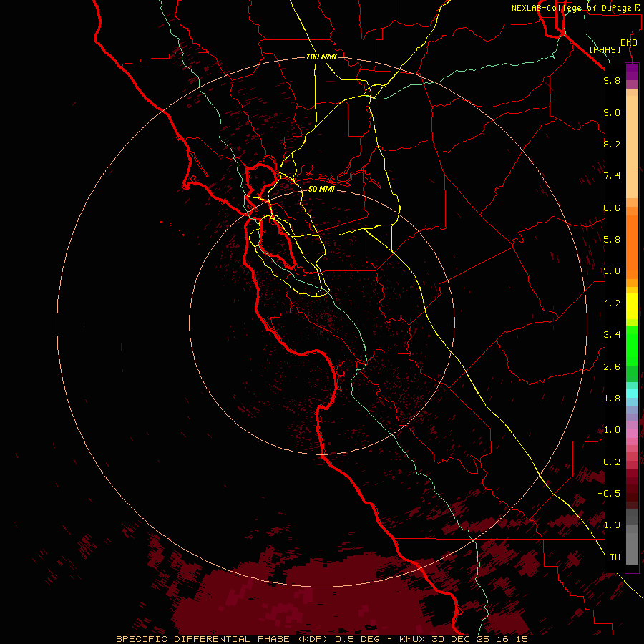Click the "SPECIFIC DIFFERENTIAL PHASE (KDP)" caption
Screen dimensions: 644x644
(223, 639)
